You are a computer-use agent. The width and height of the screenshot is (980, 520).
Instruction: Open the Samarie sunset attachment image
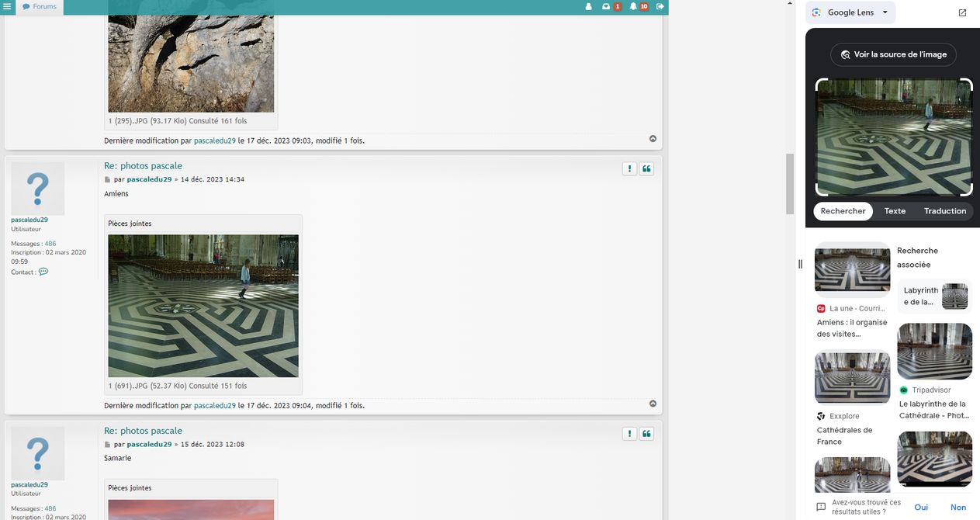tap(191, 509)
